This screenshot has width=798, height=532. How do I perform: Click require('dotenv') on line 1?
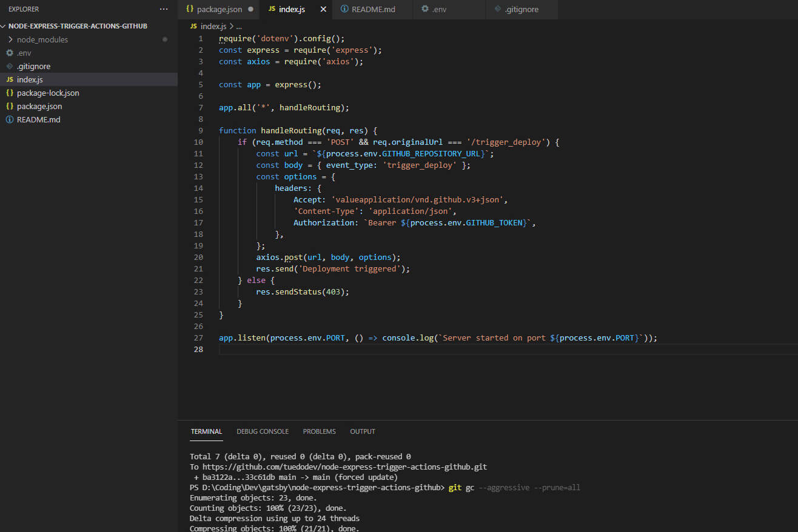click(258, 38)
